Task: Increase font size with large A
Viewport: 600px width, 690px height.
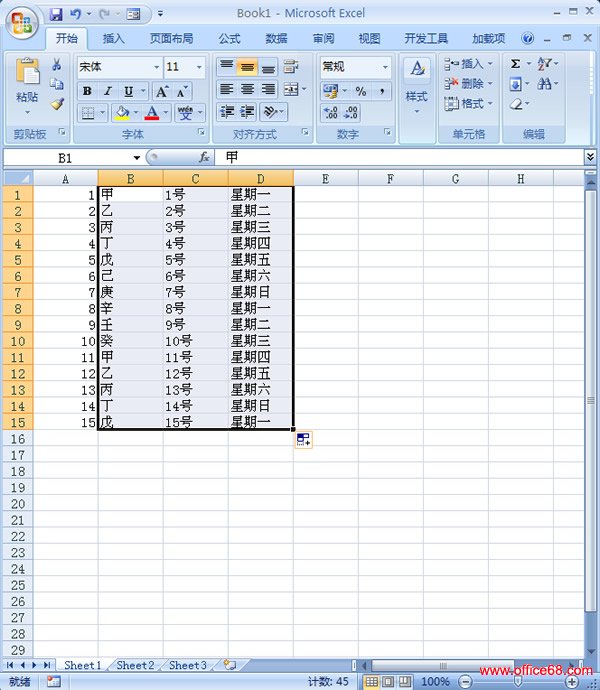Action: coord(161,92)
